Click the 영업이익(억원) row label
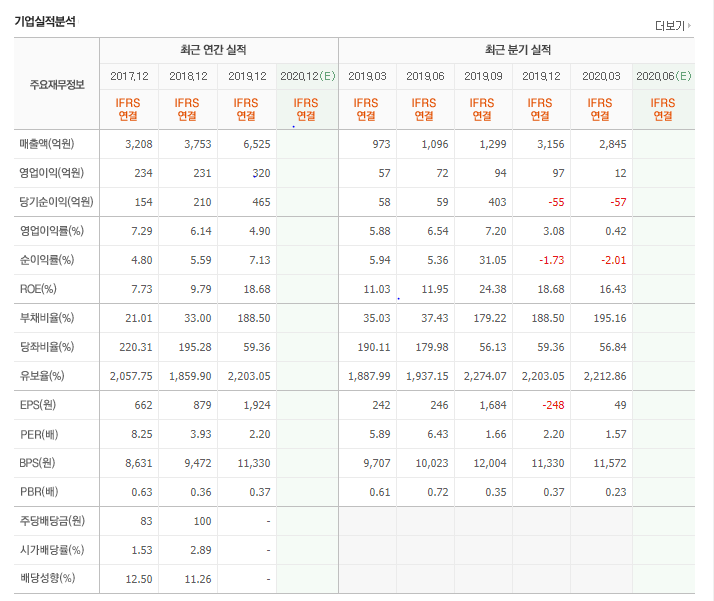 (51, 173)
